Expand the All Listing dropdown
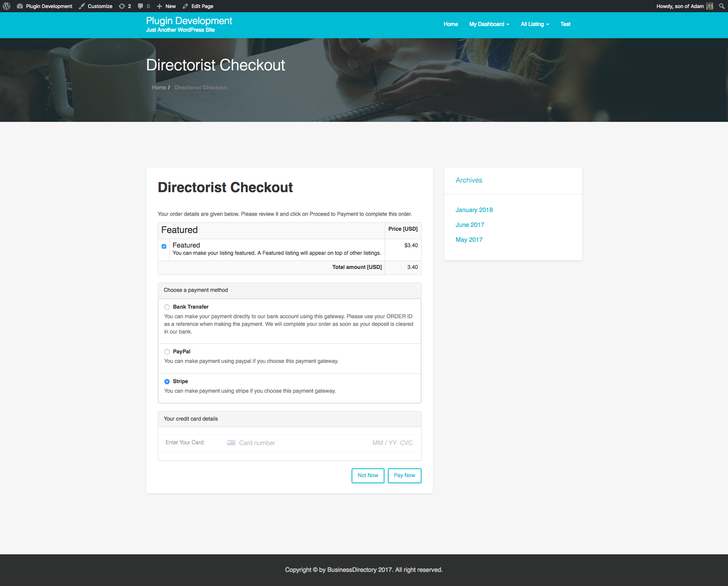The image size is (728, 586). click(x=535, y=24)
